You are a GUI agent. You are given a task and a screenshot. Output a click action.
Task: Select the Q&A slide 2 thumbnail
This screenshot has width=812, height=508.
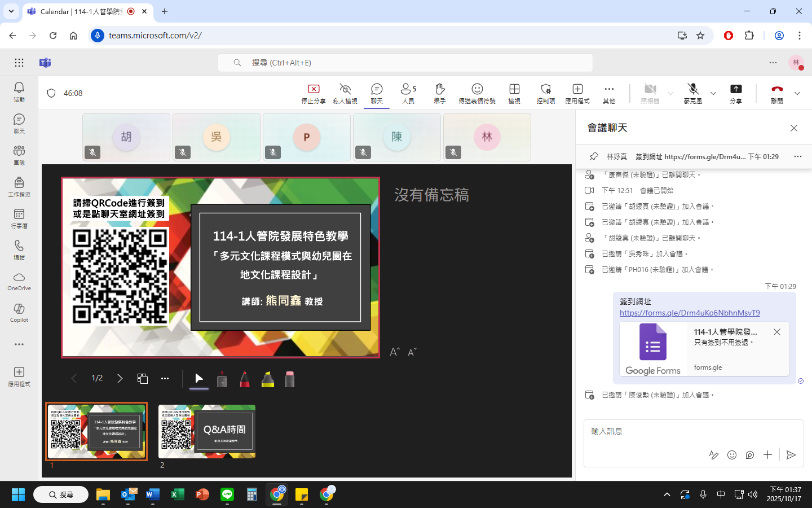point(207,431)
